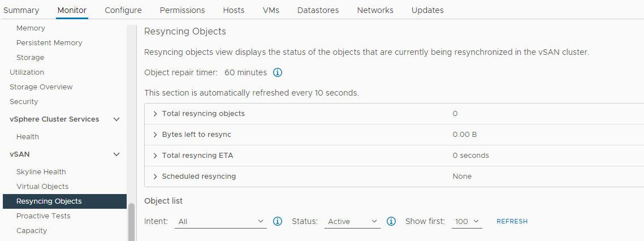Click the total resyncing objects count link
Viewport: 644px width, 241px height.
pos(455,114)
